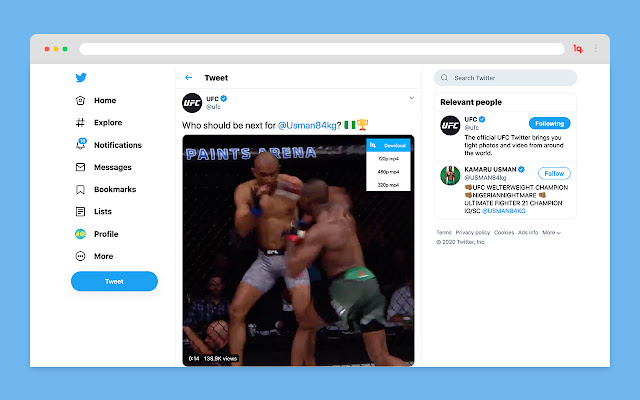Click the Explore hashtag icon
Image resolution: width=640 pixels, height=400 pixels.
point(80,122)
